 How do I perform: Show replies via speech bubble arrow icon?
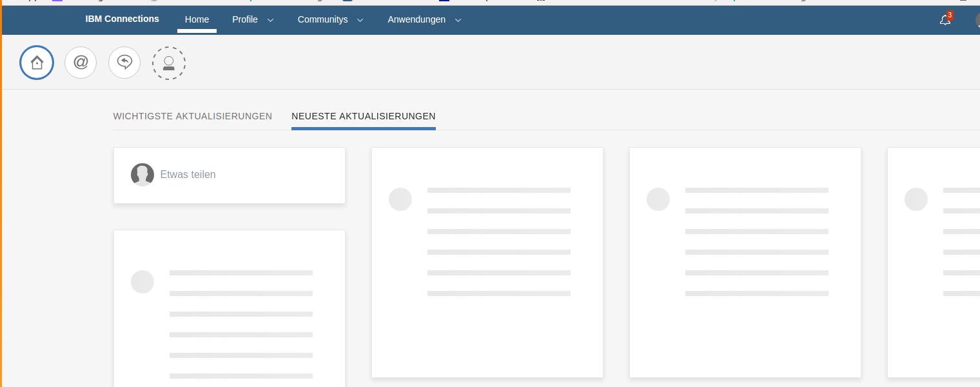(124, 63)
